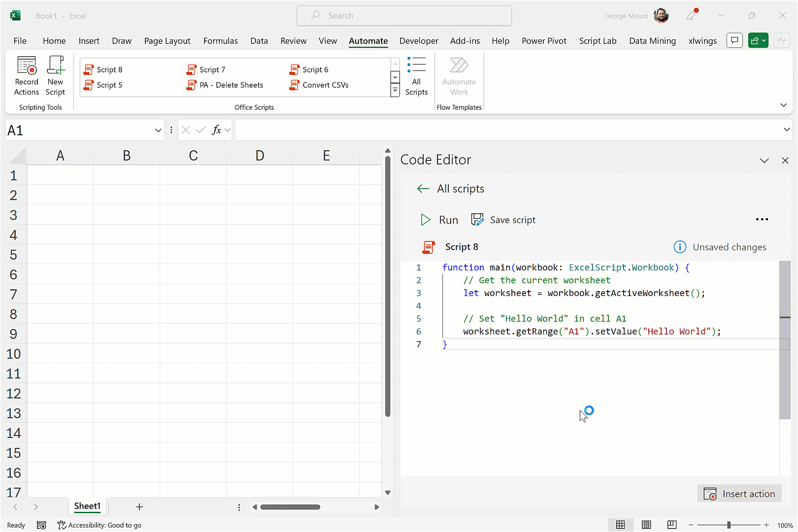The image size is (798, 532).
Task: Switch to Page Break Preview view
Action: tap(672, 525)
